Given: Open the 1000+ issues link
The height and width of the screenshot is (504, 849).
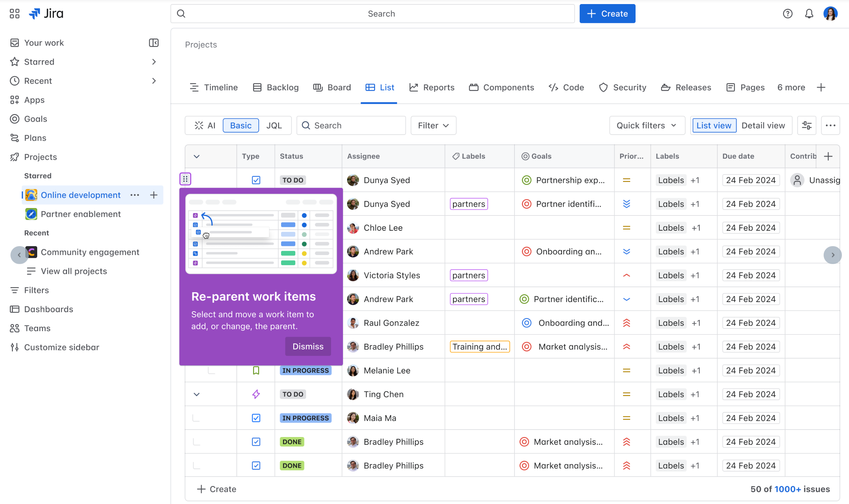Looking at the screenshot, I should (x=788, y=489).
